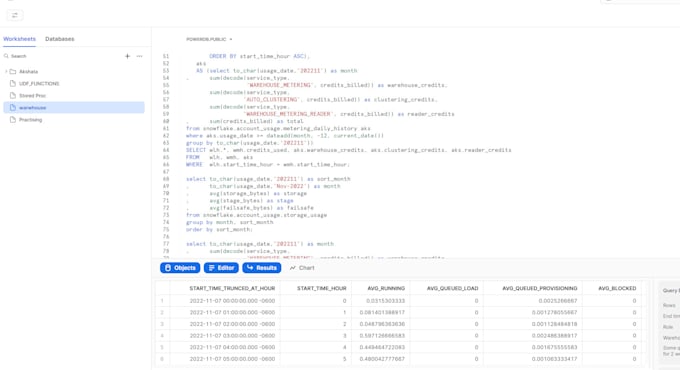Click line 73 from snowflake.account_usage.storage_usage
Screen dimensions: 680x370
point(256,215)
